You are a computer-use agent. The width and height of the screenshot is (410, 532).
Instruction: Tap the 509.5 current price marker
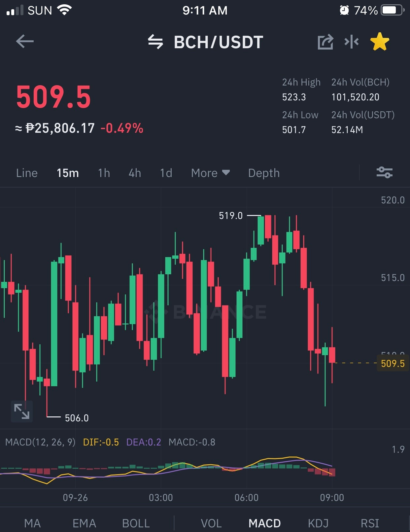393,364
